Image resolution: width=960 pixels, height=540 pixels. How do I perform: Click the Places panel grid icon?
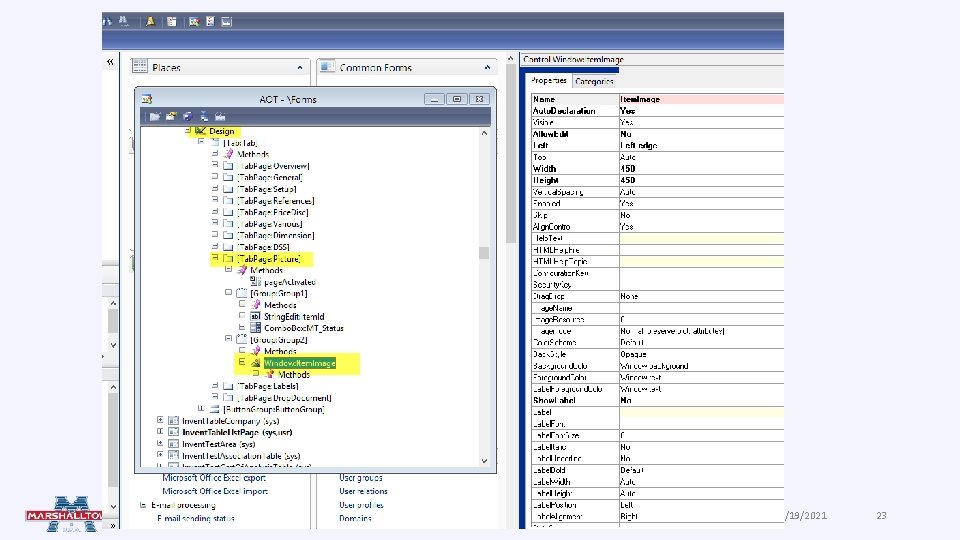[x=140, y=66]
